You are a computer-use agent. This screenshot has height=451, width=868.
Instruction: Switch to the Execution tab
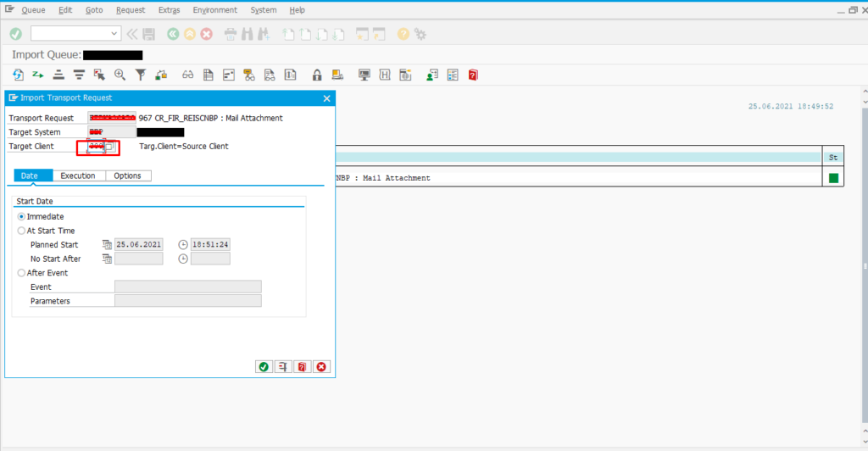(78, 175)
